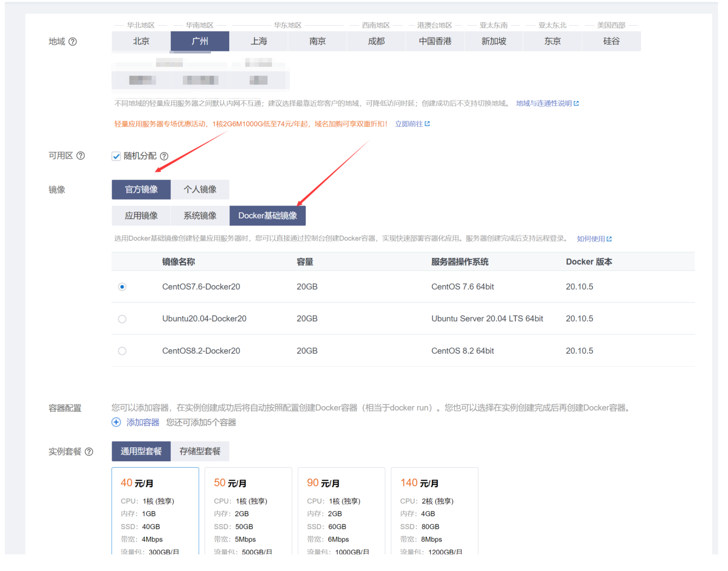The image size is (728, 571).
Task: Switch to the 应用镜像 tab
Action: pos(141,216)
